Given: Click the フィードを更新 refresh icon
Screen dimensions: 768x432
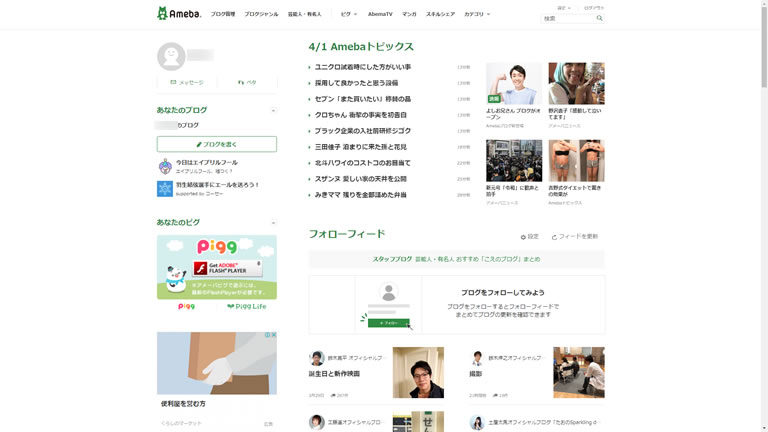Looking at the screenshot, I should pos(554,237).
